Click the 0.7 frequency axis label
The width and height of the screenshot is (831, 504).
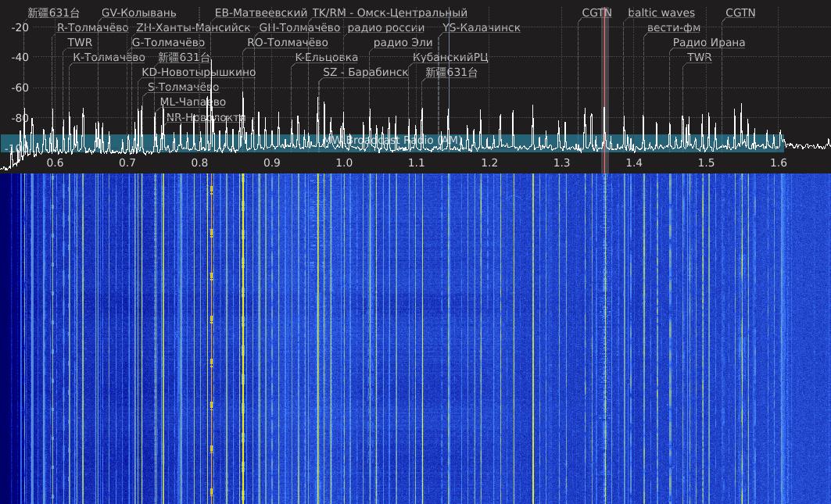[127, 163]
